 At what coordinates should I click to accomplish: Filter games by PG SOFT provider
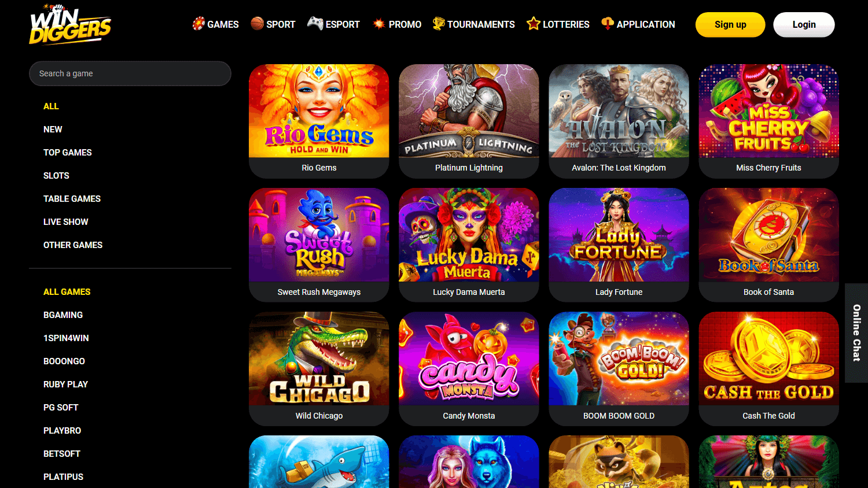[x=61, y=408]
